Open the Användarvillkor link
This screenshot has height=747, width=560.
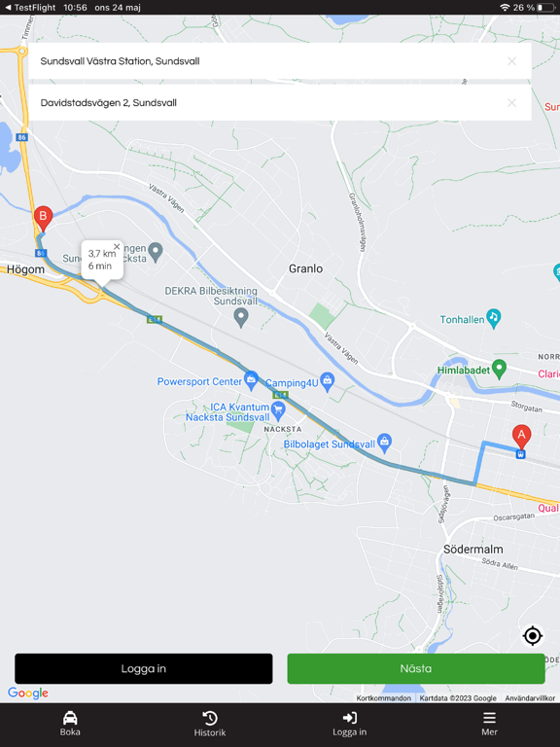tap(530, 698)
